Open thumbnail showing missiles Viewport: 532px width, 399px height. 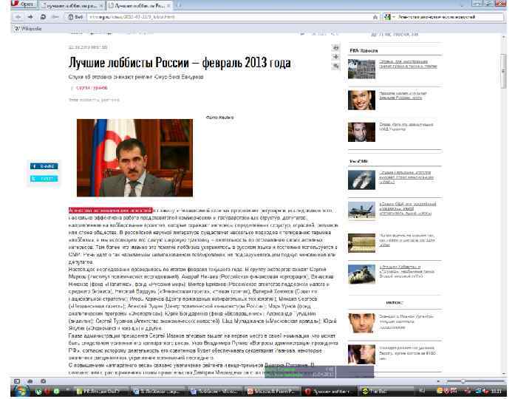[x=361, y=180]
